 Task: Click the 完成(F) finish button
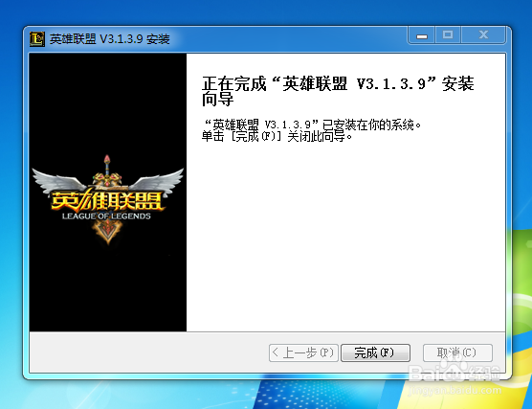(375, 352)
